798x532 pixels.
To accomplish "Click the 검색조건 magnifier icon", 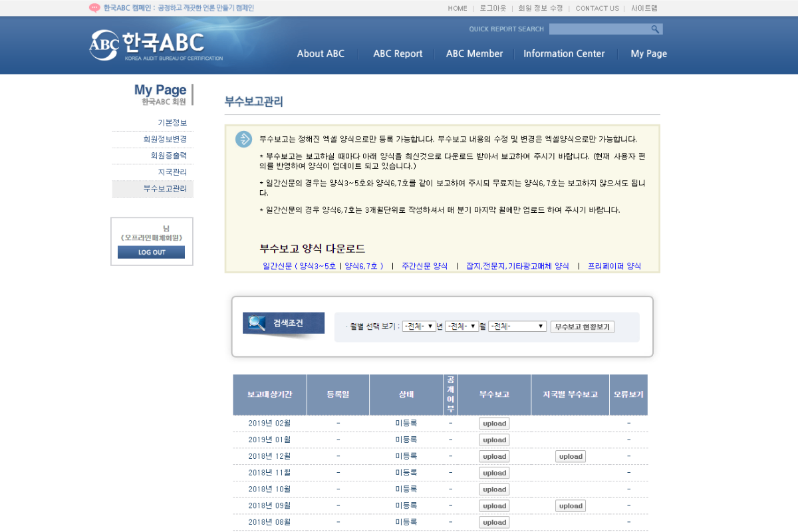I will click(x=257, y=323).
